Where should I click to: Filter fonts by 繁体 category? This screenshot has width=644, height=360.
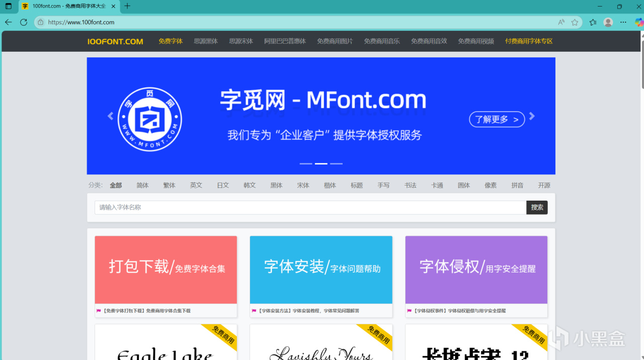(x=170, y=185)
